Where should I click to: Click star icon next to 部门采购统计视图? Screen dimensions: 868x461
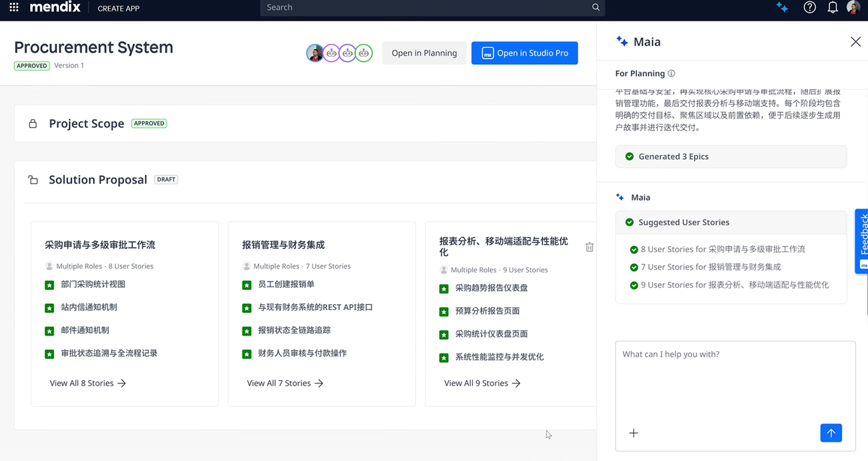[x=49, y=285]
